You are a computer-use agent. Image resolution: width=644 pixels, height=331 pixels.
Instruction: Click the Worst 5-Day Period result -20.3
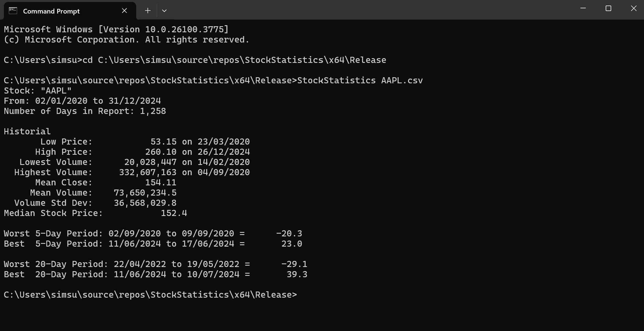coord(289,234)
